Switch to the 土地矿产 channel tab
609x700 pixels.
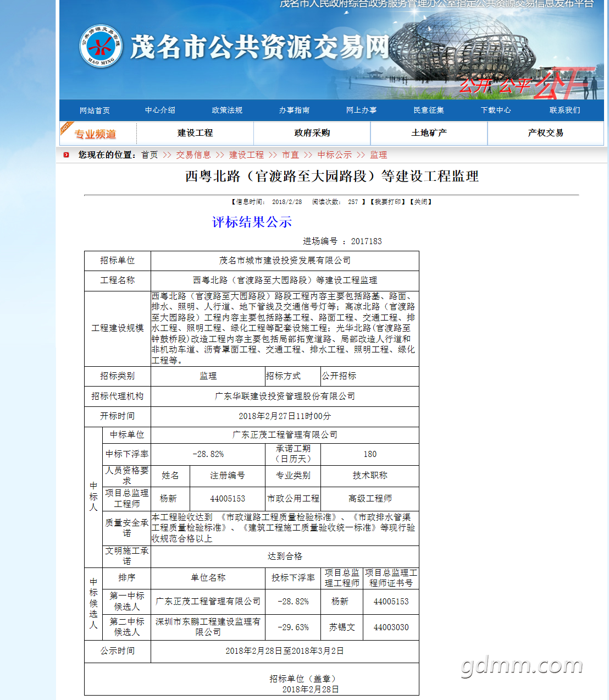tap(429, 133)
